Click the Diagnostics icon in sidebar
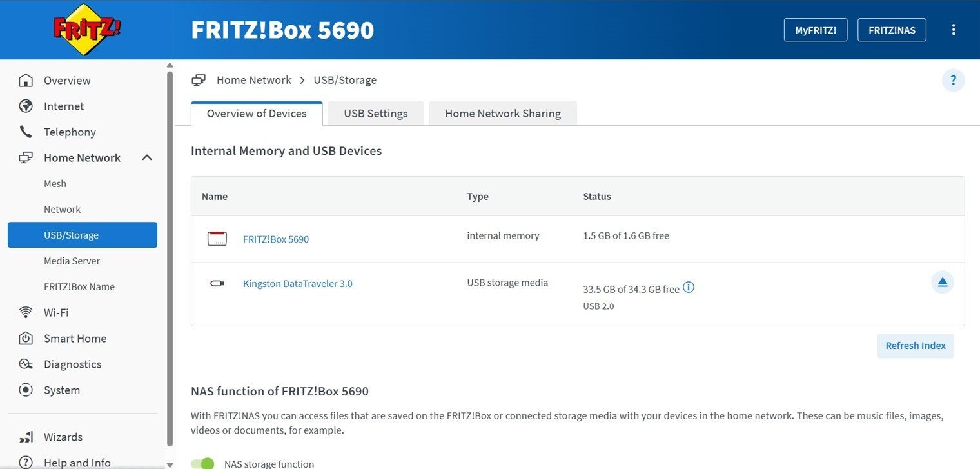980x469 pixels. [26, 364]
